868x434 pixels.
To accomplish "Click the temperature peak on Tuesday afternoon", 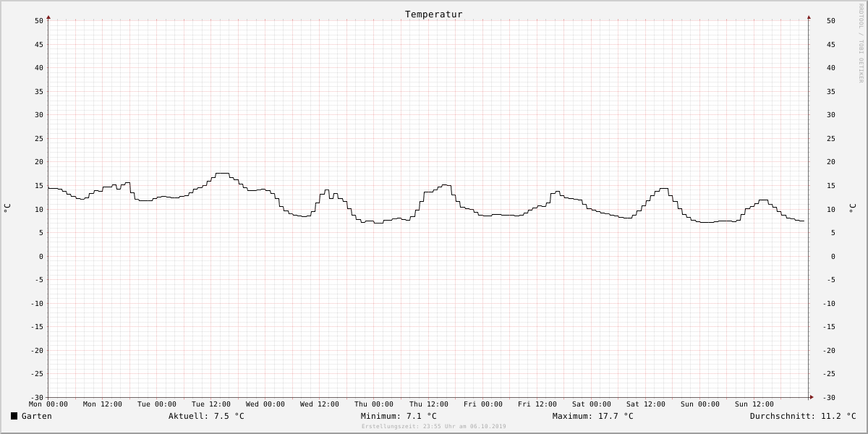I will coord(222,174).
